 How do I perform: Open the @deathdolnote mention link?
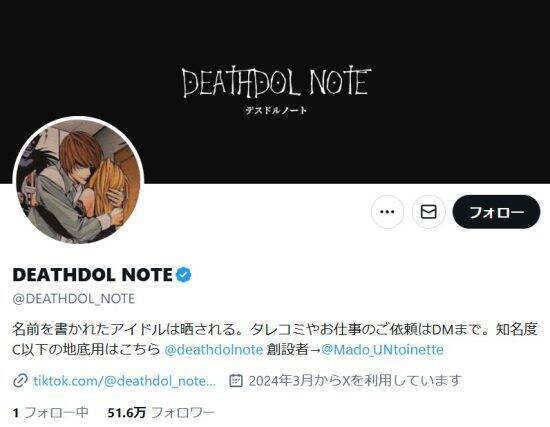click(x=213, y=350)
